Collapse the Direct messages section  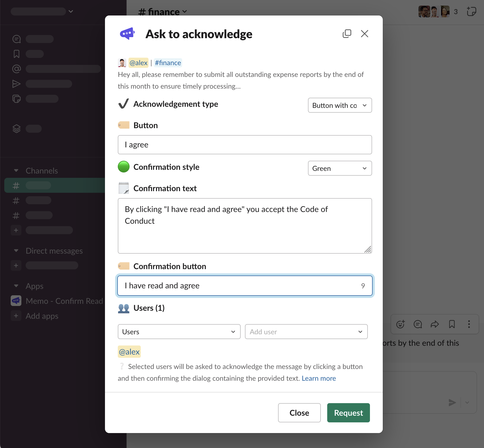coord(16,251)
